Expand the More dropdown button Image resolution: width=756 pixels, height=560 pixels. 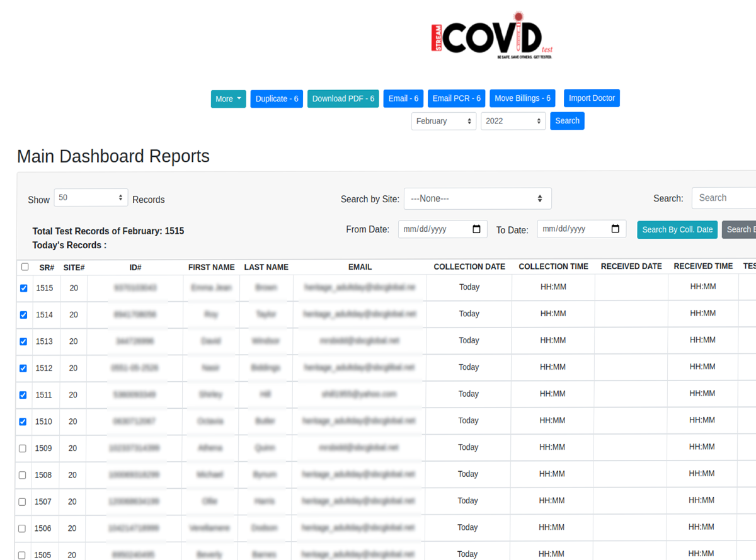point(228,99)
